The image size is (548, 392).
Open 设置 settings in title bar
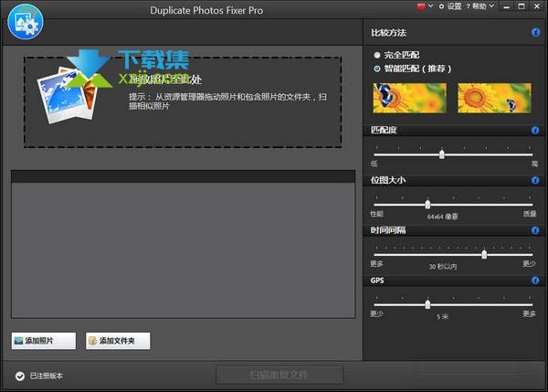click(450, 6)
